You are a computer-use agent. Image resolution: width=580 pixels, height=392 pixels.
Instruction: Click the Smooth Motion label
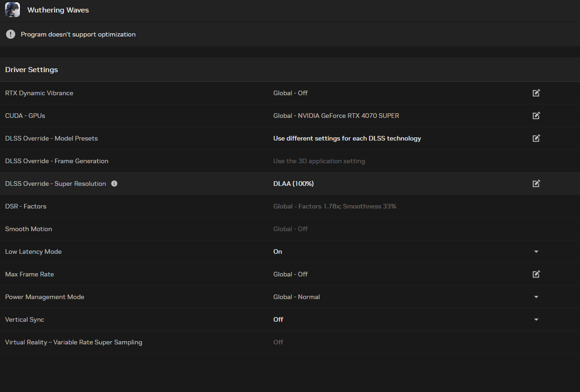pyautogui.click(x=29, y=229)
